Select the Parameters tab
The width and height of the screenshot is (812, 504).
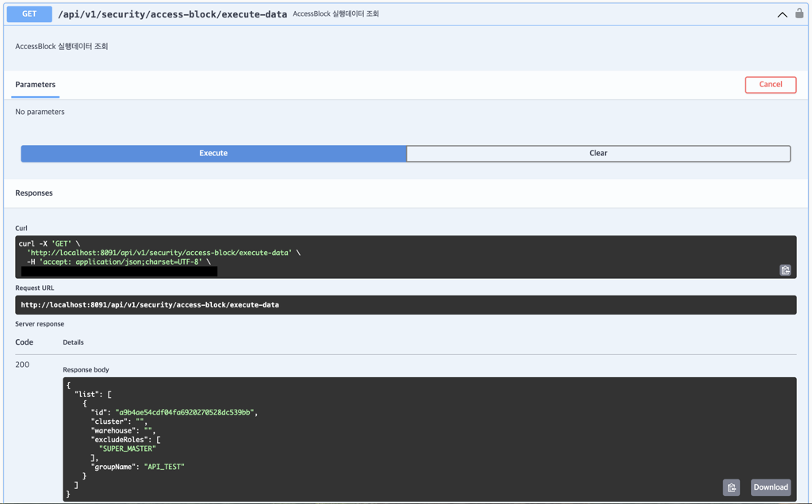tap(36, 85)
